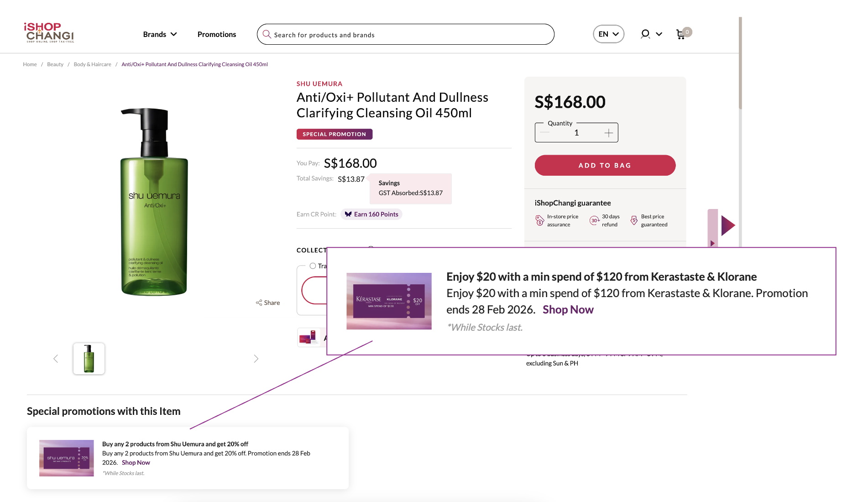Open the shopping cart icon
Image resolution: width=868 pixels, height=502 pixels.
click(x=680, y=34)
